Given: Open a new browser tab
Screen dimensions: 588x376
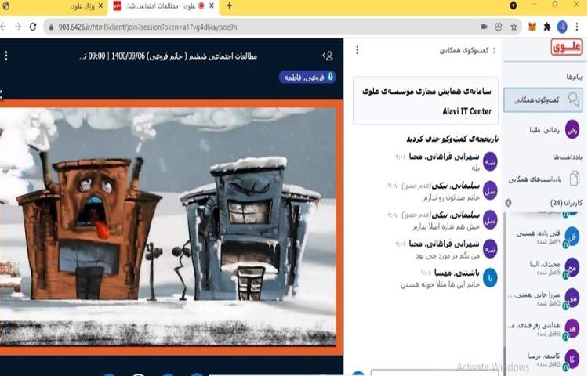Looking at the screenshot, I should 229,5.
